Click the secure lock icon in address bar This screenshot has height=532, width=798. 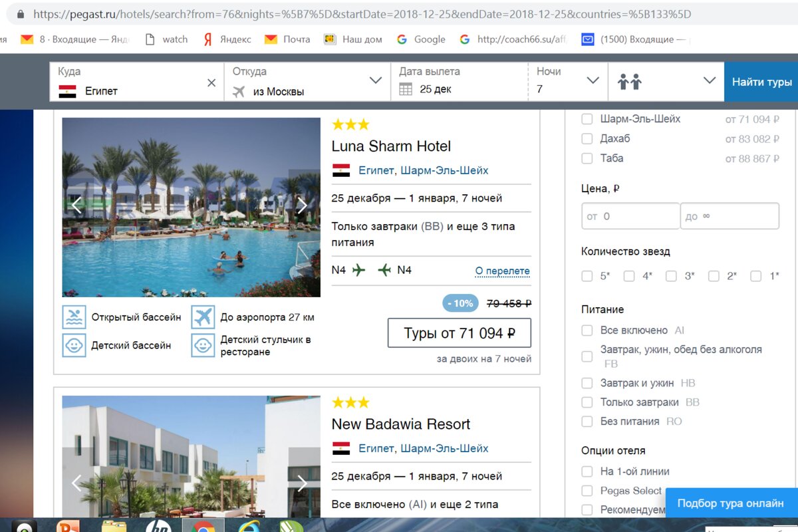point(20,14)
